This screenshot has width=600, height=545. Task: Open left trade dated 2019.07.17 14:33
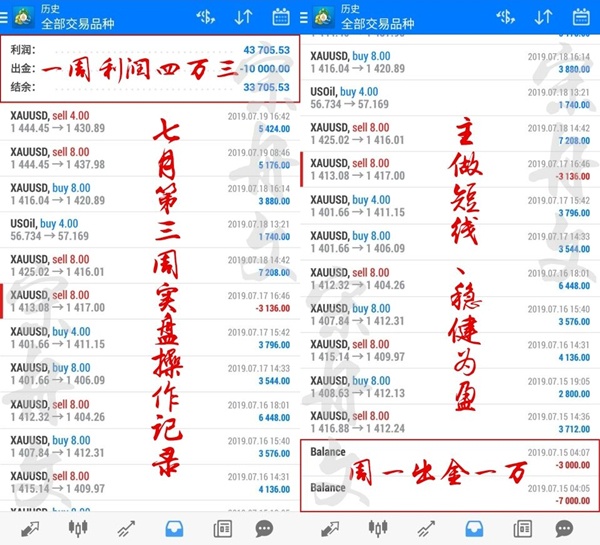(x=150, y=374)
